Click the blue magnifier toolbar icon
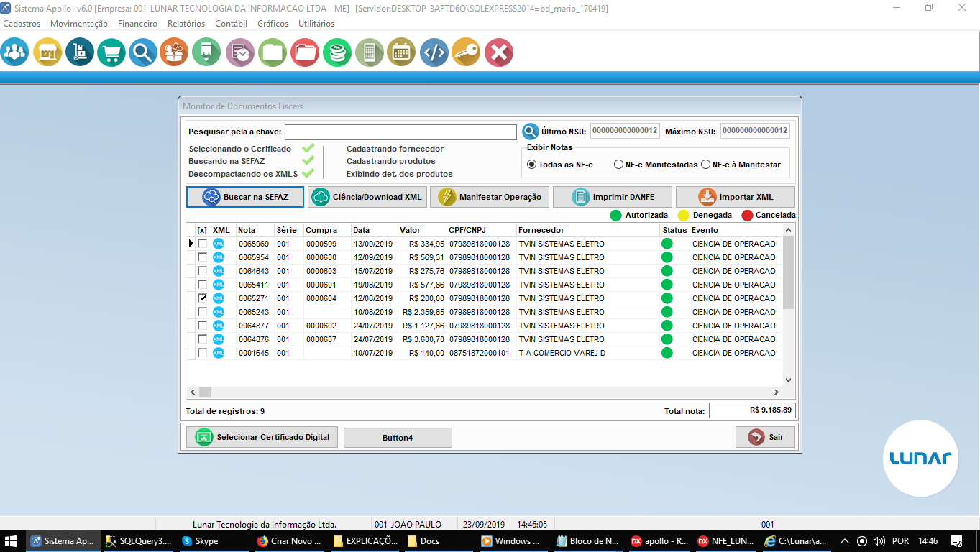Viewport: 980px width, 552px height. click(x=143, y=52)
